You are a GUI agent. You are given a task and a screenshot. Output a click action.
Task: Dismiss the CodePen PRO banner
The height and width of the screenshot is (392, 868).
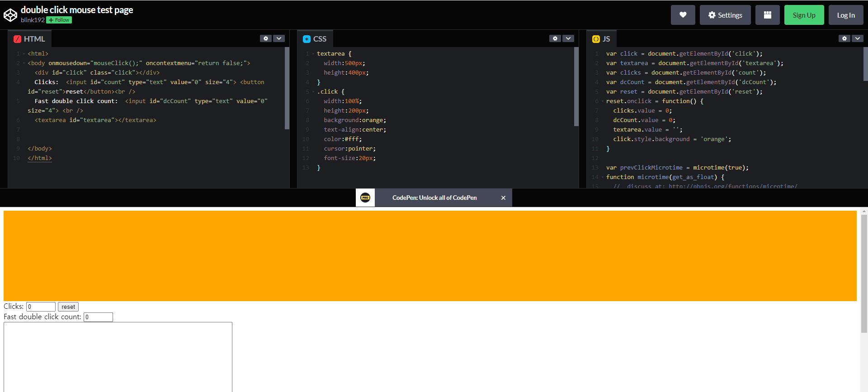coord(503,198)
